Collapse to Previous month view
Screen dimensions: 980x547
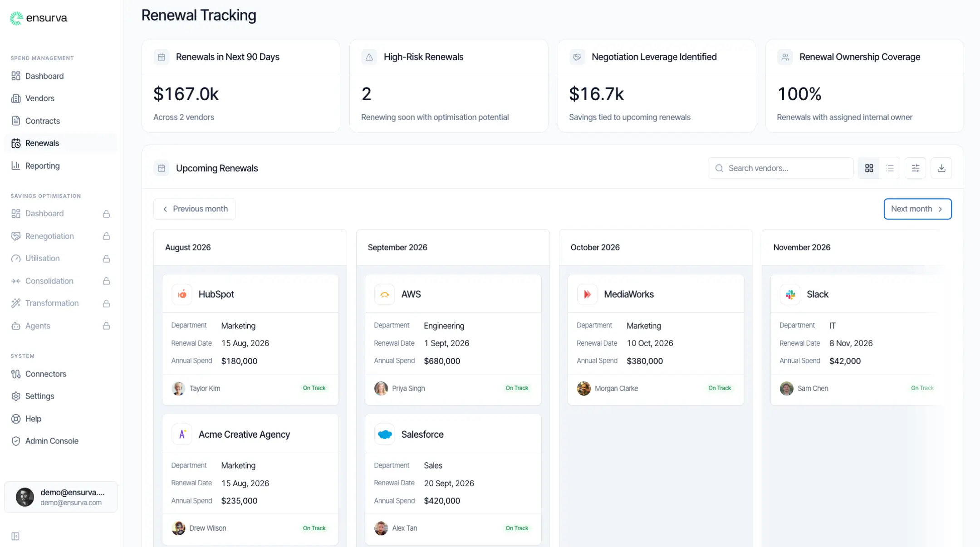coord(194,209)
